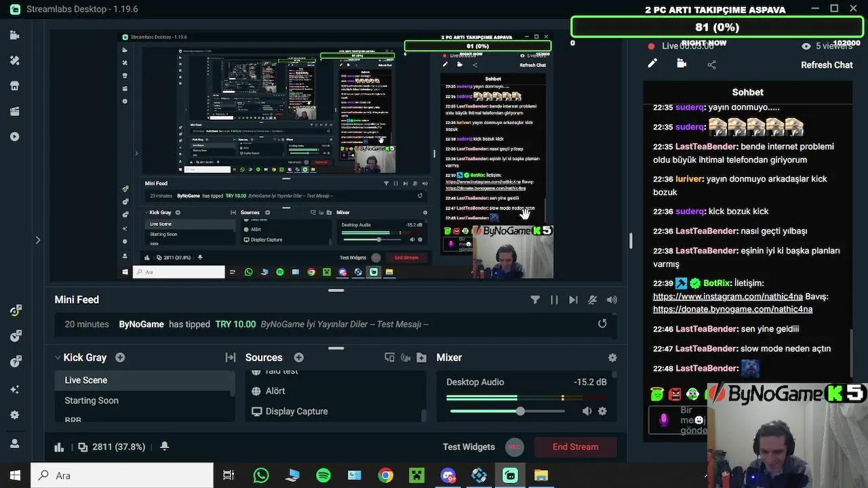The image size is (868, 488).
Task: Open the Recordings play icon in the left sidebar
Action: (15, 136)
